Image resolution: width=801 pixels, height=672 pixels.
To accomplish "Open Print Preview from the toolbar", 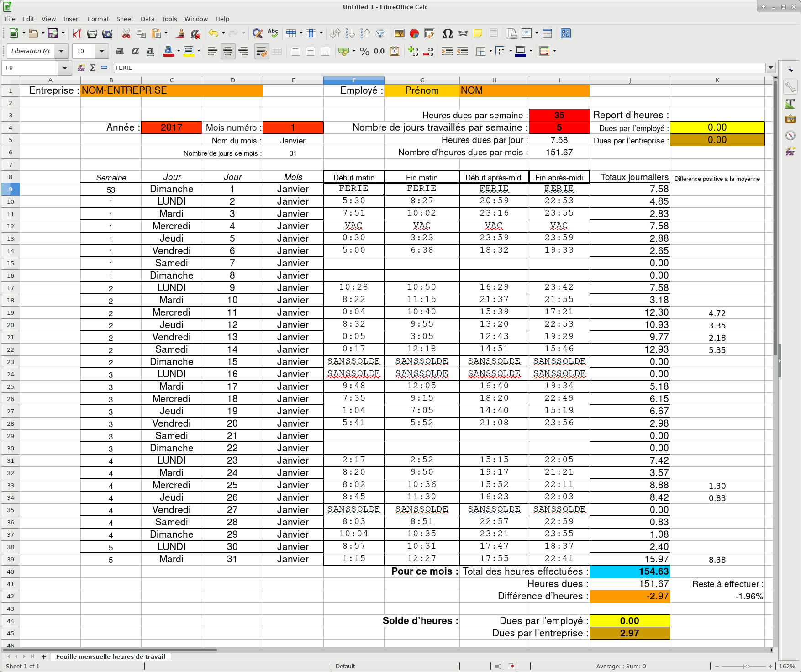I will (x=107, y=33).
